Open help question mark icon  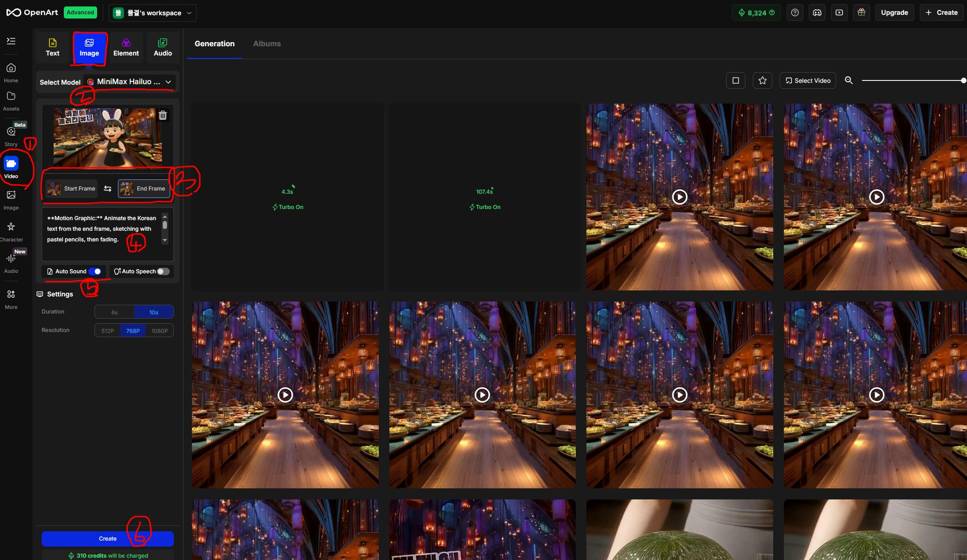click(x=795, y=12)
